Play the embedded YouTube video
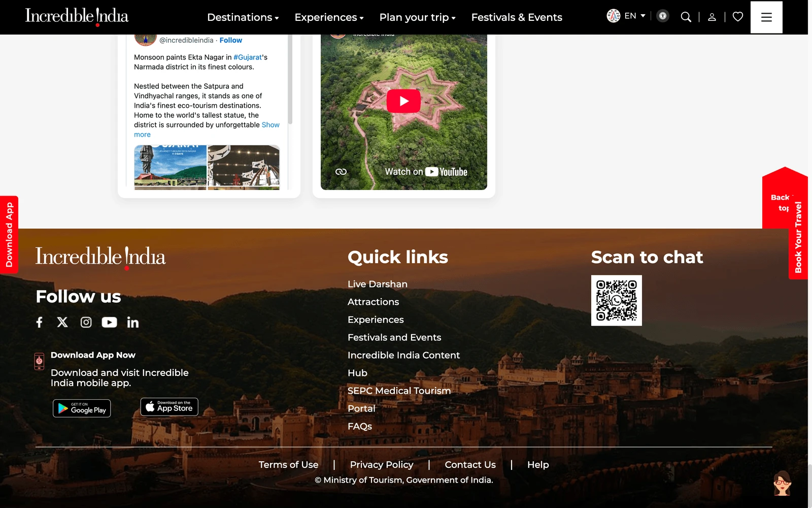 pos(403,101)
